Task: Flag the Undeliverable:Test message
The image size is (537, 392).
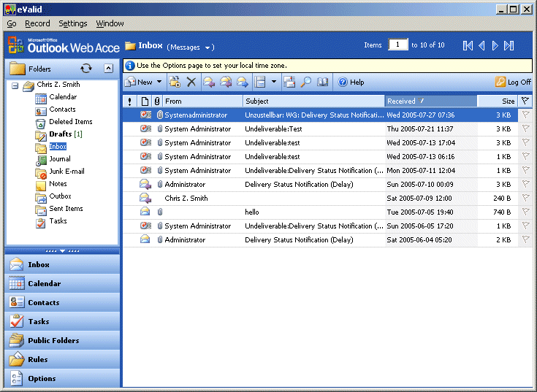Action: [525, 128]
